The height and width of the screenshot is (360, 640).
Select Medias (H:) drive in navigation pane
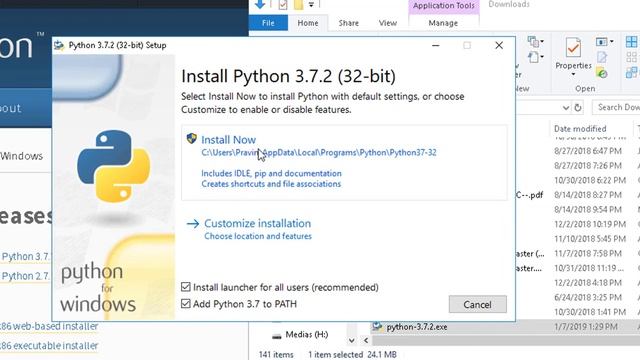(x=307, y=335)
